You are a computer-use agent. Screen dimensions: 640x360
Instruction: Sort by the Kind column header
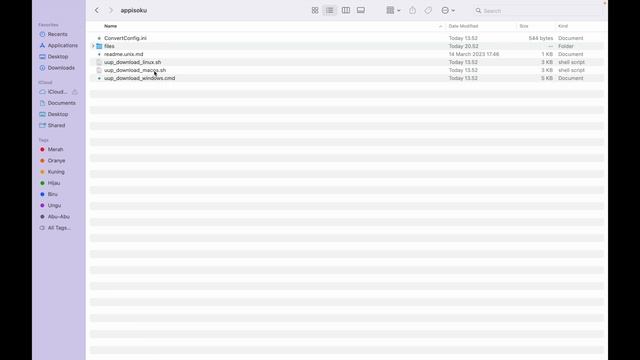563,26
